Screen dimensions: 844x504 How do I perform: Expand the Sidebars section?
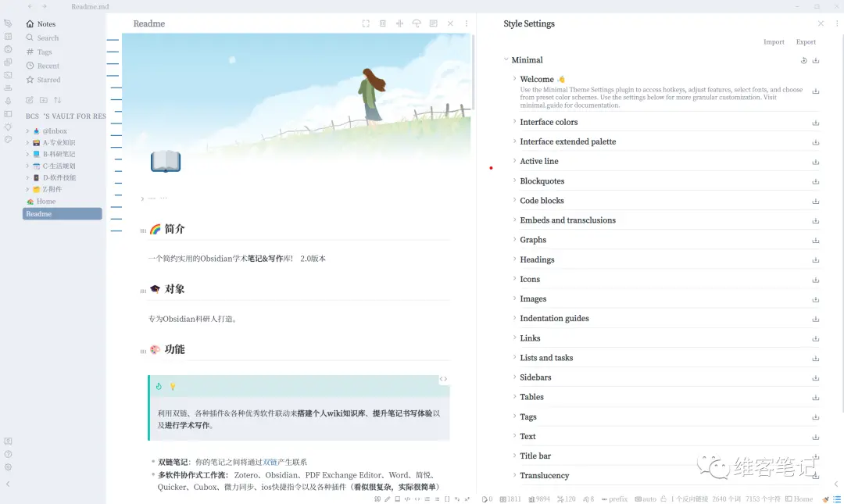coord(514,377)
